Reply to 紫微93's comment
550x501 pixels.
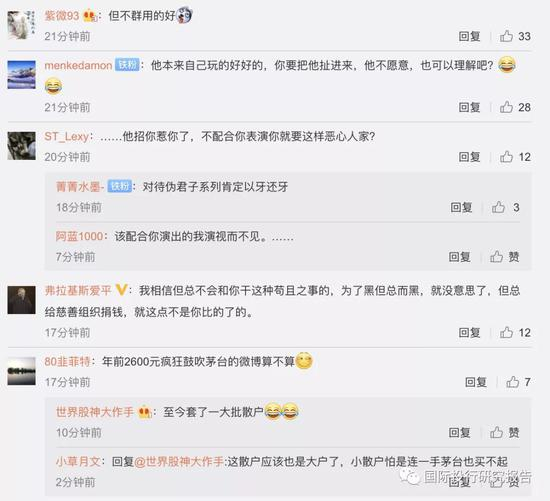[x=469, y=36]
